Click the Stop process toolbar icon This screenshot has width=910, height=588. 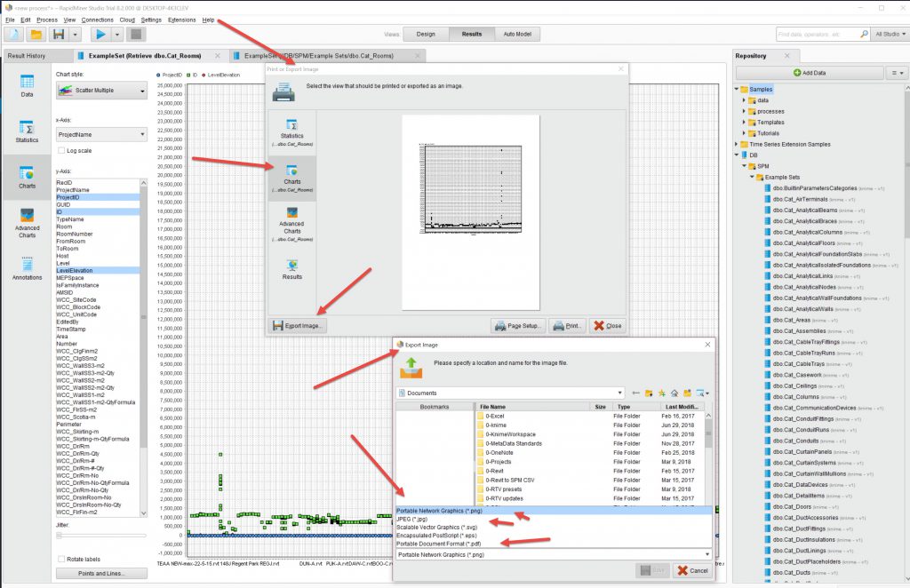pos(136,34)
